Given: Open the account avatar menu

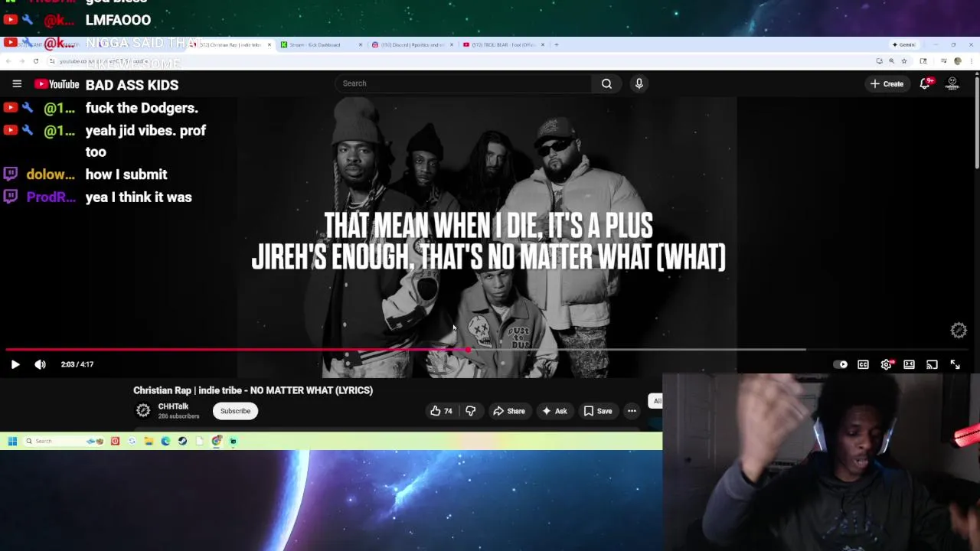Looking at the screenshot, I should point(952,83).
